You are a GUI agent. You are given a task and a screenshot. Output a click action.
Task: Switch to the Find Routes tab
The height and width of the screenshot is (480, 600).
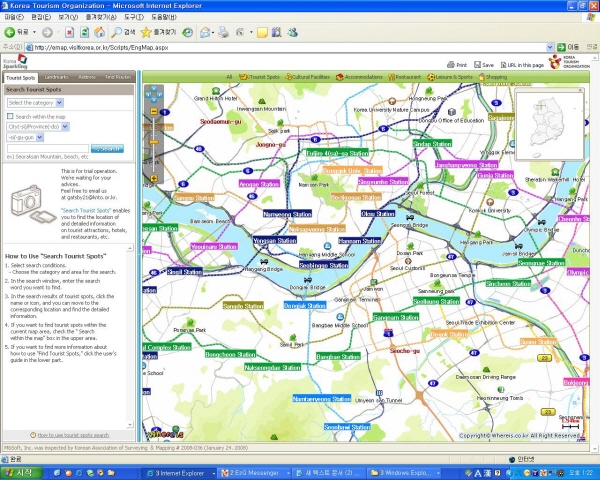tap(118, 77)
